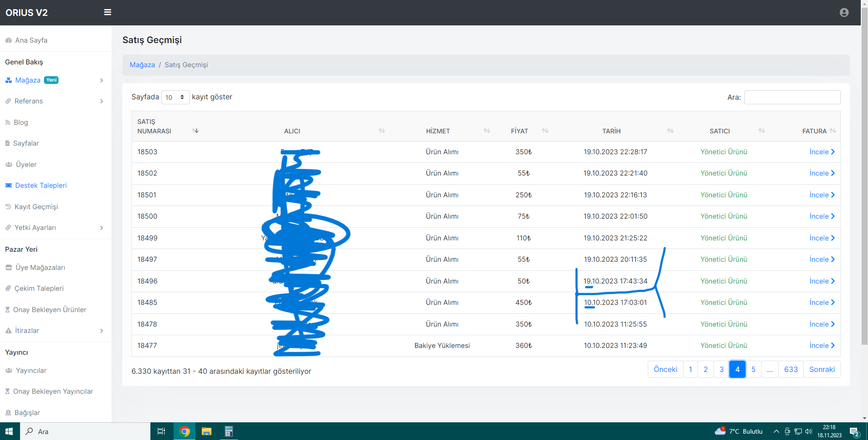This screenshot has width=868, height=440.
Task: Sort table by Fiyat column
Action: pyautogui.click(x=545, y=131)
